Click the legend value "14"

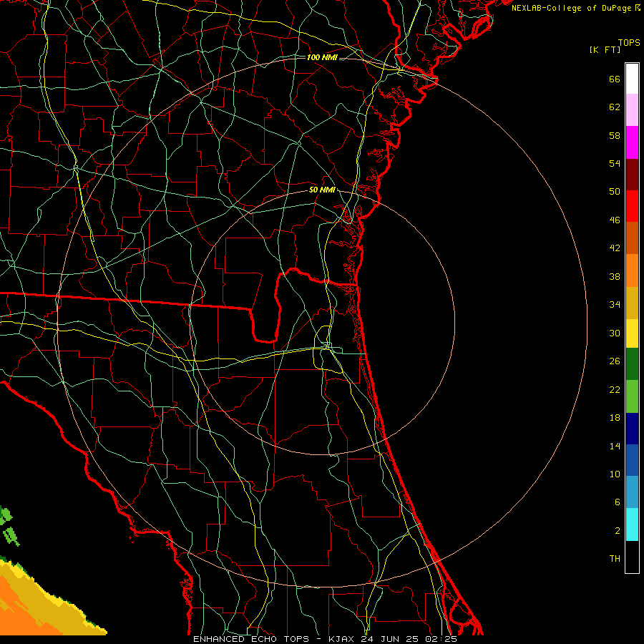[x=615, y=446]
